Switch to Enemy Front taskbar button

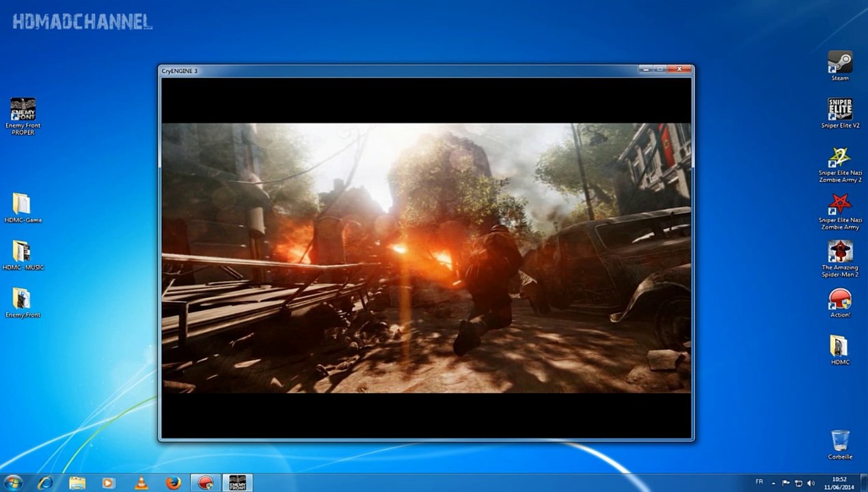pos(237,482)
